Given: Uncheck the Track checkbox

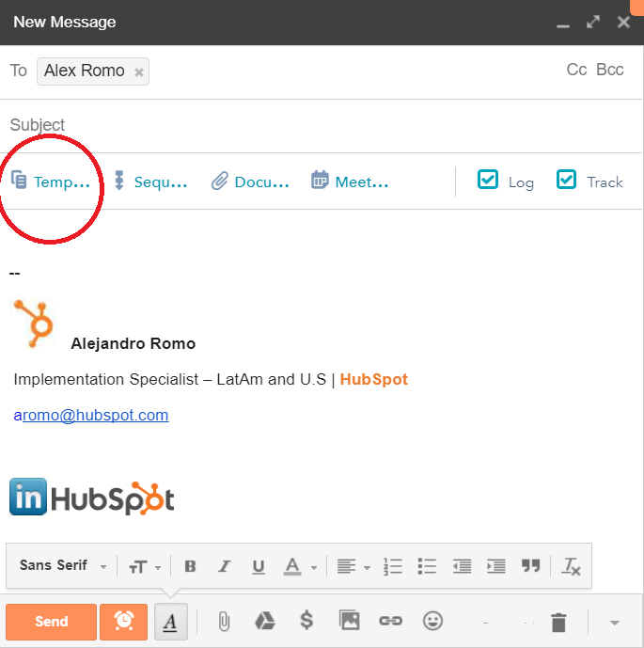Looking at the screenshot, I should (x=566, y=180).
